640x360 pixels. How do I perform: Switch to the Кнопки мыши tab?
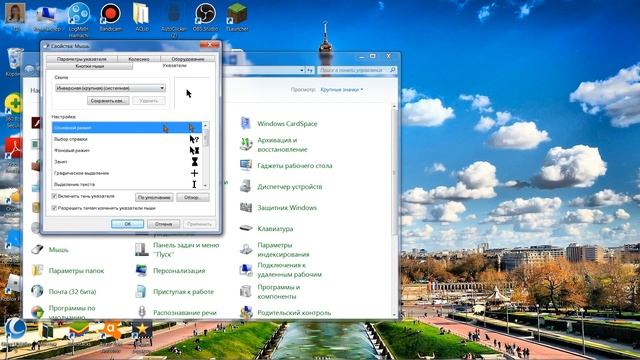90,66
